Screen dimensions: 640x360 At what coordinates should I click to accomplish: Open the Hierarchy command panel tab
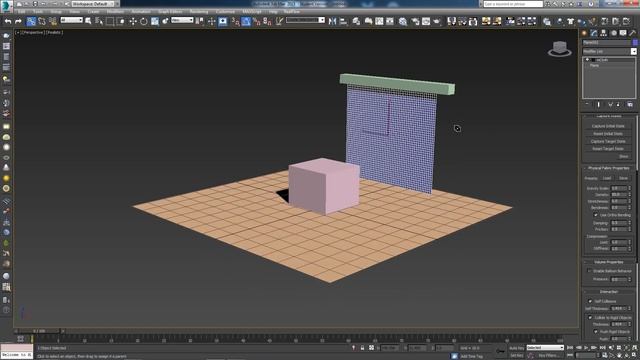coord(604,33)
